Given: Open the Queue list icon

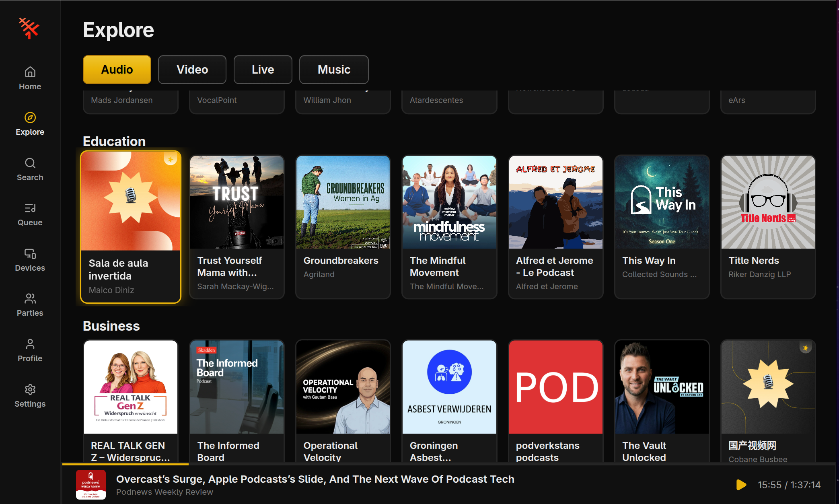Looking at the screenshot, I should pos(30,208).
